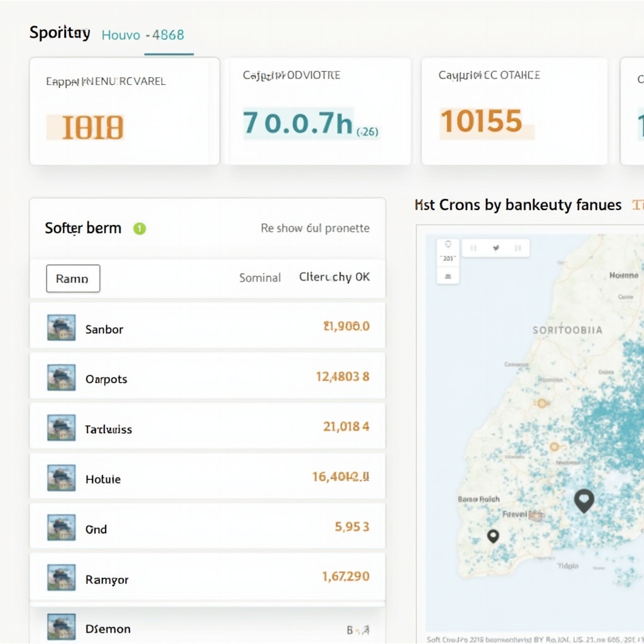Click the location pin icon in map controls
The width and height of the screenshot is (644, 644).
tap(448, 244)
